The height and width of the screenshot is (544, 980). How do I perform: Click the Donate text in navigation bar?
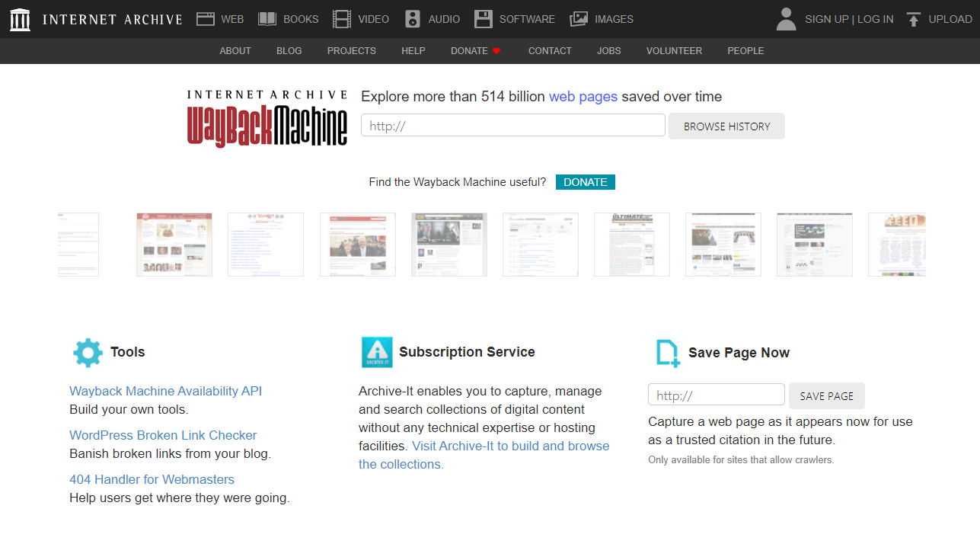pyautogui.click(x=469, y=51)
